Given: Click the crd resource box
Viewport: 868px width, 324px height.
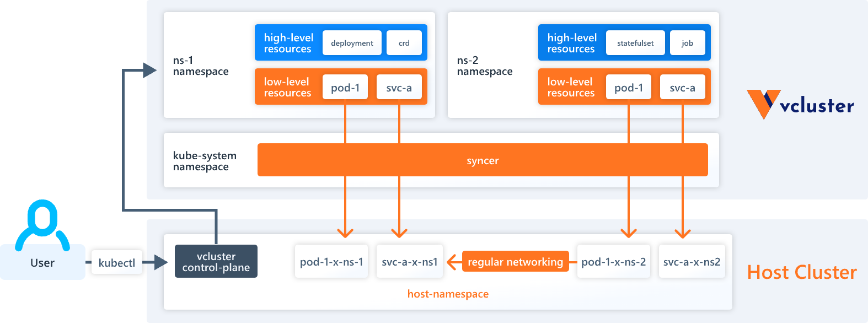Looking at the screenshot, I should [x=404, y=43].
